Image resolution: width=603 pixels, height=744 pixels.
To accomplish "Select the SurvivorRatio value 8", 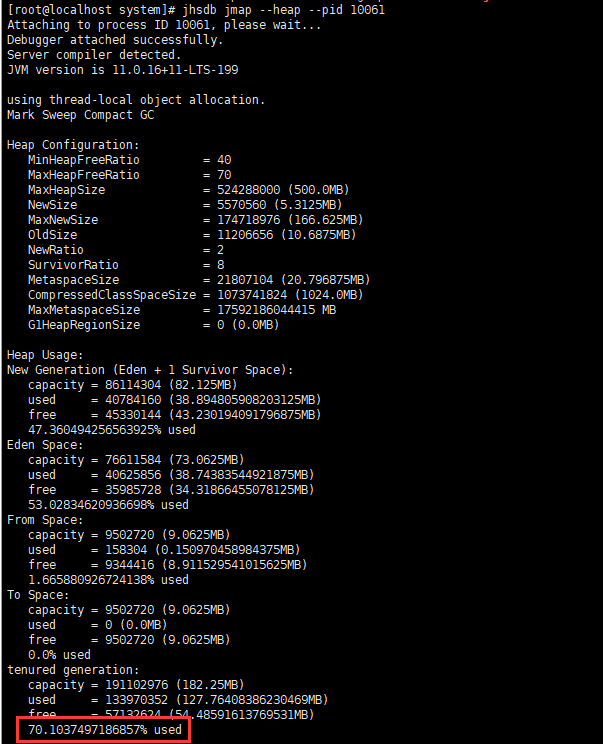I will click(221, 265).
